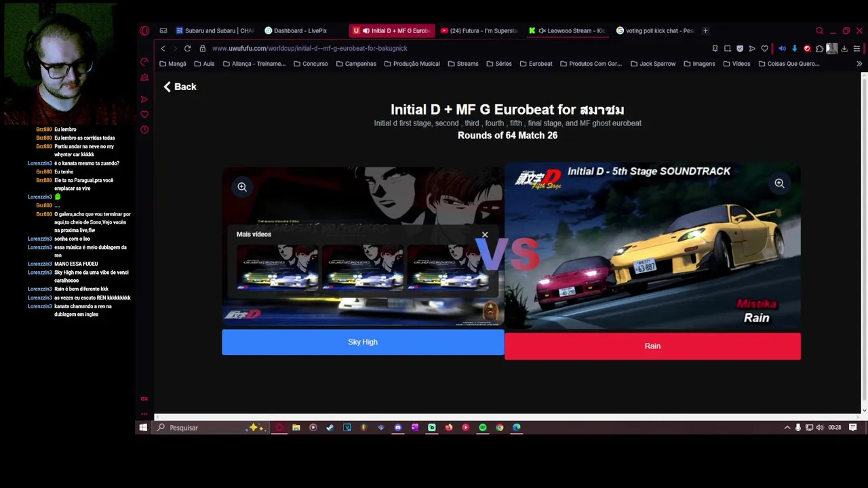Screen dimensions: 868x488
Task: Go back with the browser back arrow
Action: 163,48
